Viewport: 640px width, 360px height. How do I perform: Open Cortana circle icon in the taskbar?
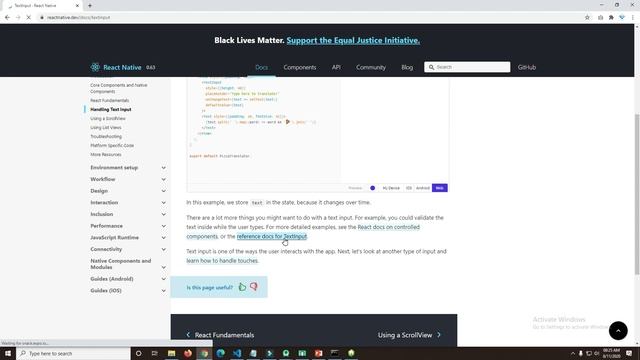tap(138, 353)
